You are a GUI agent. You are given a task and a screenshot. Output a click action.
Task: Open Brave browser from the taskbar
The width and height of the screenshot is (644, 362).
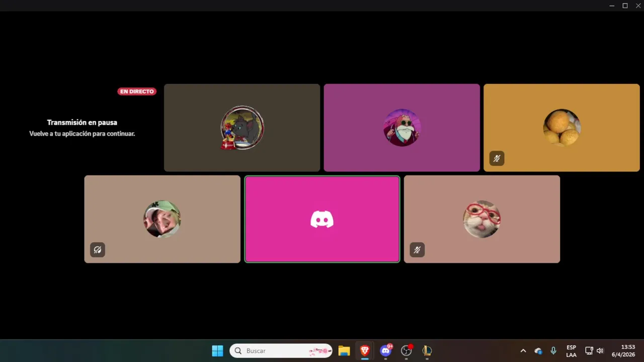click(365, 350)
